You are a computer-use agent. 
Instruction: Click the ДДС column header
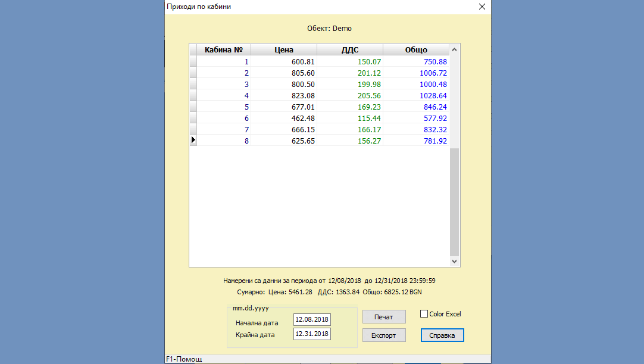point(350,50)
